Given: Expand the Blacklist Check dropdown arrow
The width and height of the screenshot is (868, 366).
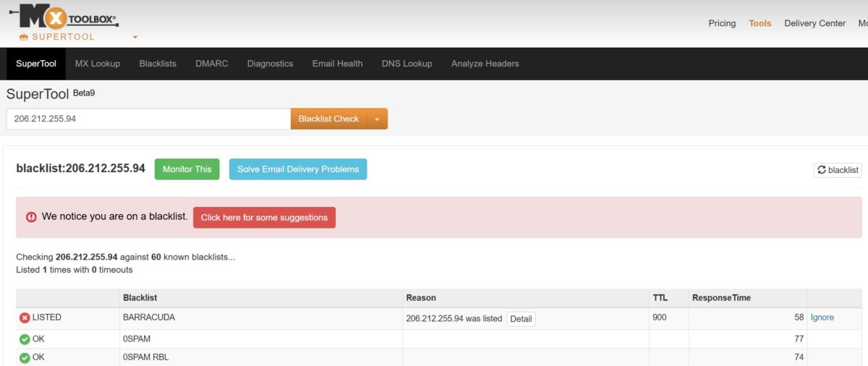Looking at the screenshot, I should tap(377, 119).
